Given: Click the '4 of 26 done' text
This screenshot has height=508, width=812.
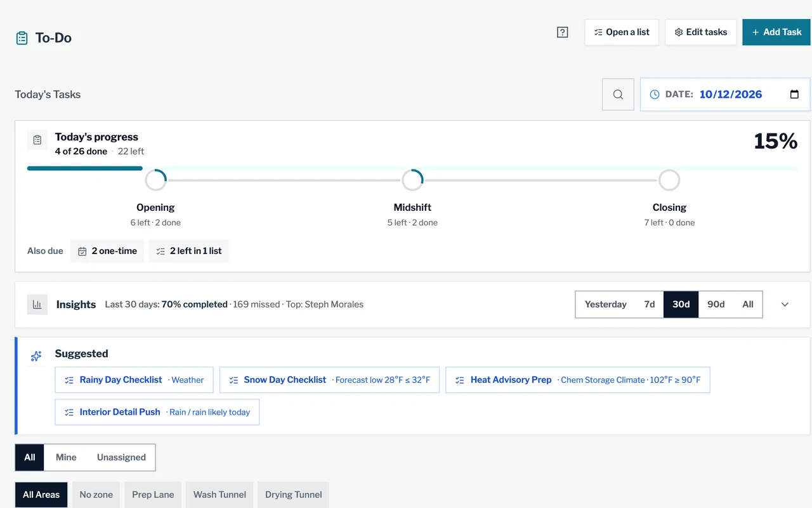Looking at the screenshot, I should (x=81, y=151).
